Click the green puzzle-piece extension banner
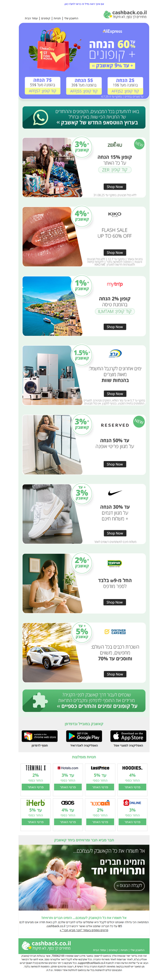Screen dimensions: 168x980 pos(84,701)
